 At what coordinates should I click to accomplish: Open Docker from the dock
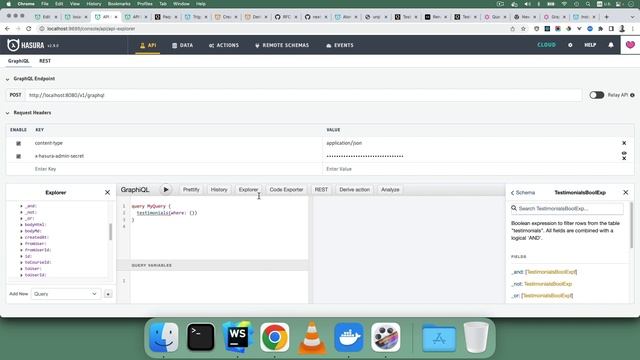point(349,337)
